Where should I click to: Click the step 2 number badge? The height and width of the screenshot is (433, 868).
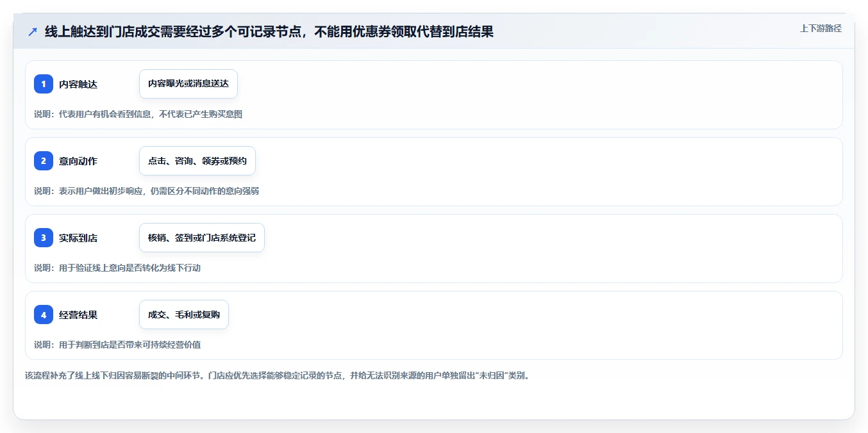(x=44, y=161)
